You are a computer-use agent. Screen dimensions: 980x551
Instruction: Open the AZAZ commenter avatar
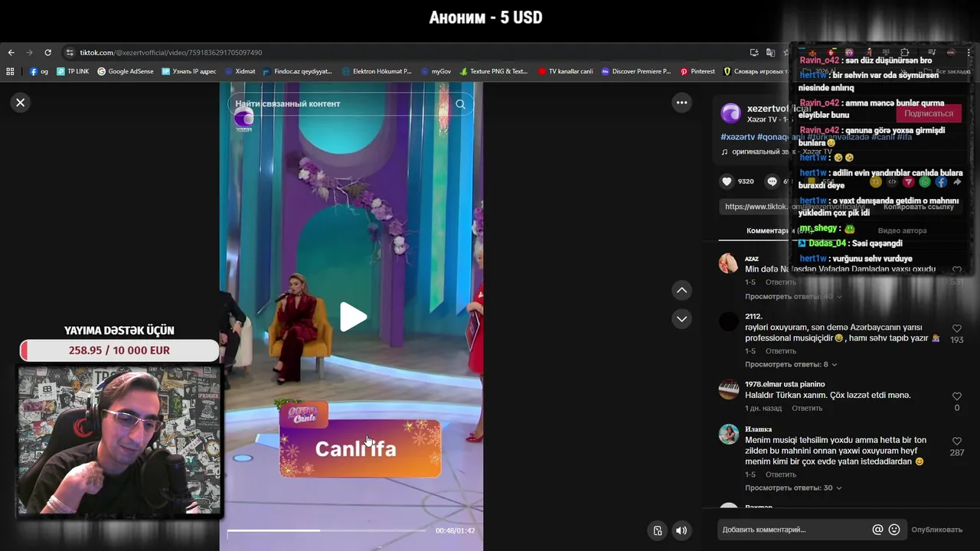click(x=728, y=263)
